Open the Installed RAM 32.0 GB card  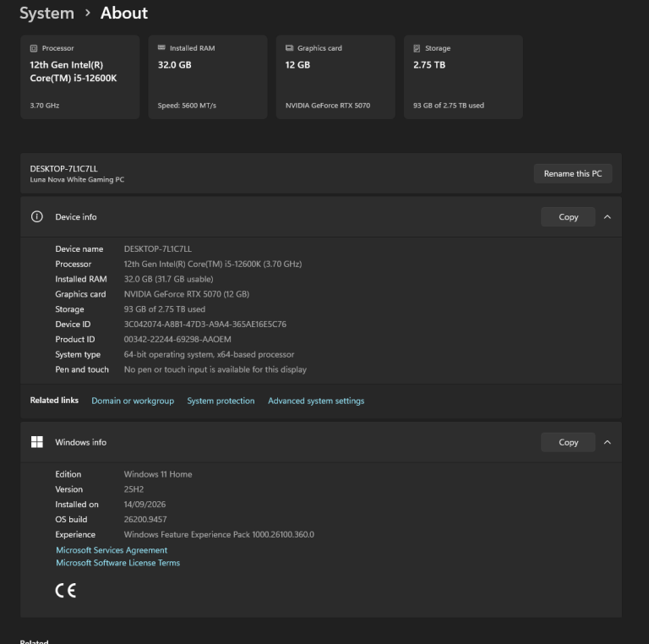[x=208, y=77]
